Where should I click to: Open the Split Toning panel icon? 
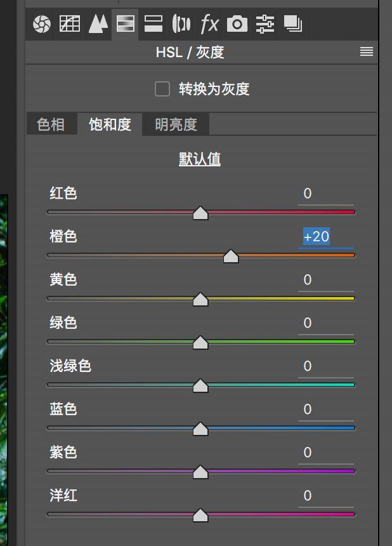click(x=154, y=24)
